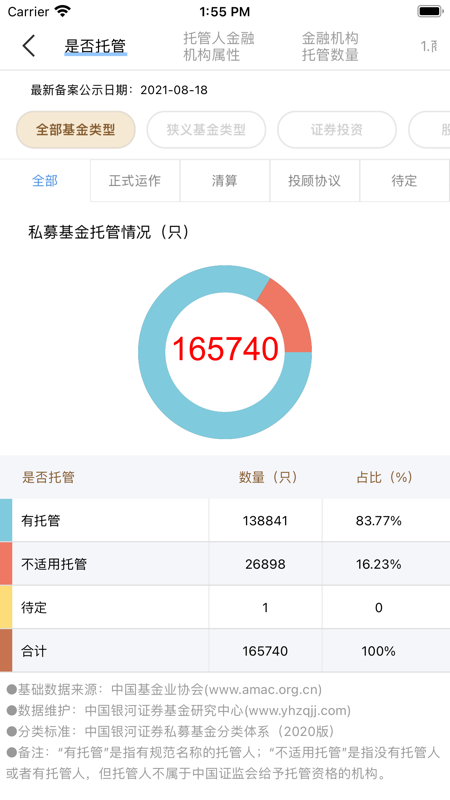Select the 是否托管 tab
This screenshot has width=450, height=800.
click(95, 46)
